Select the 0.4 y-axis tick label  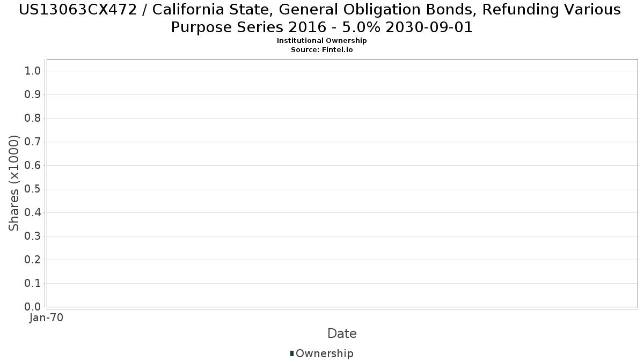[x=33, y=213]
